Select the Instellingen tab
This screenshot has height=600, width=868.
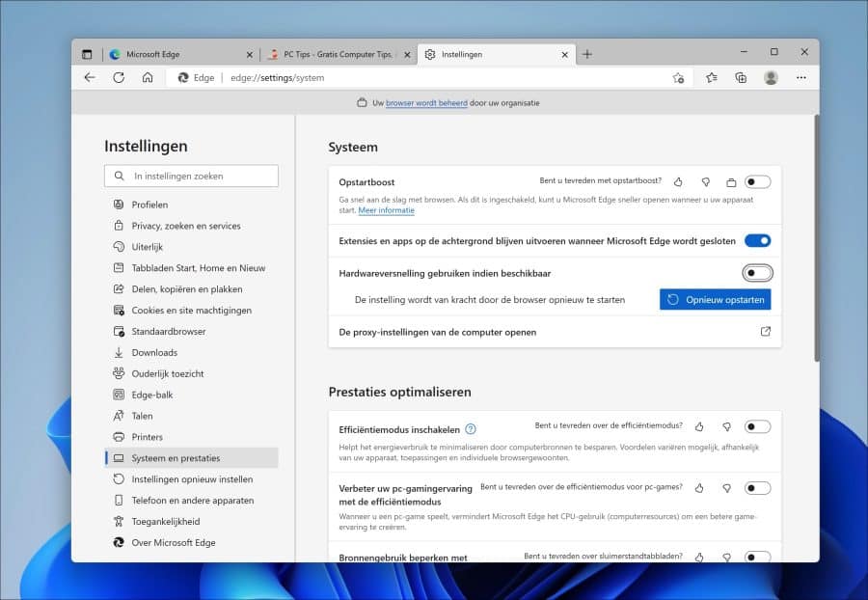point(496,54)
